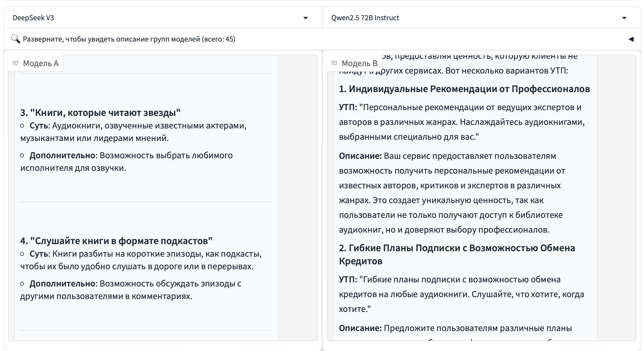Click the Qwen2.5 72B Instruct dropdown arrow
This screenshot has width=644, height=351.
tap(624, 18)
